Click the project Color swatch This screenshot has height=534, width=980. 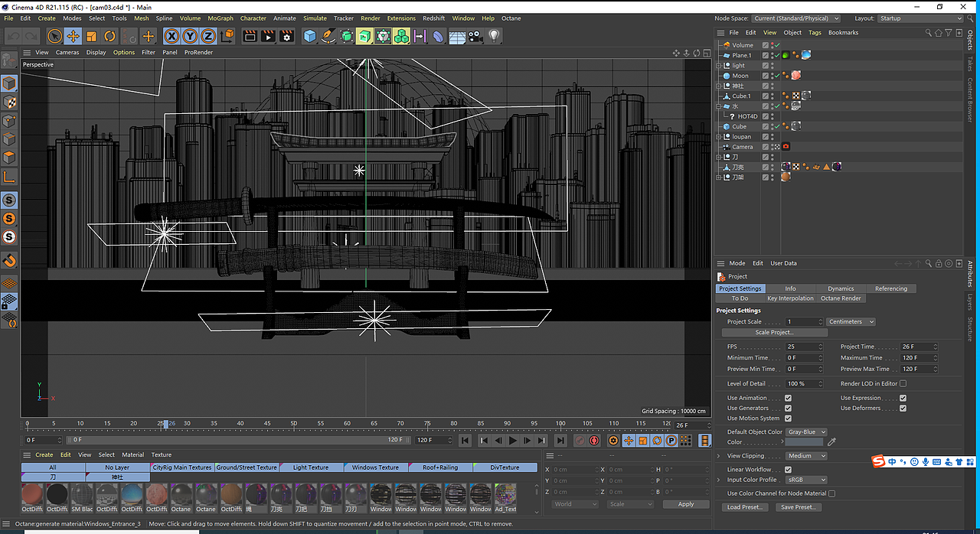coord(804,442)
